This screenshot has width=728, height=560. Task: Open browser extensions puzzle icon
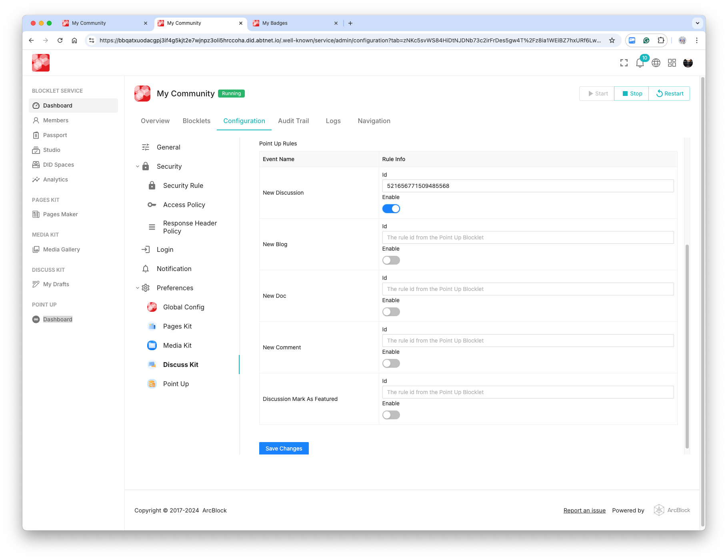661,40
